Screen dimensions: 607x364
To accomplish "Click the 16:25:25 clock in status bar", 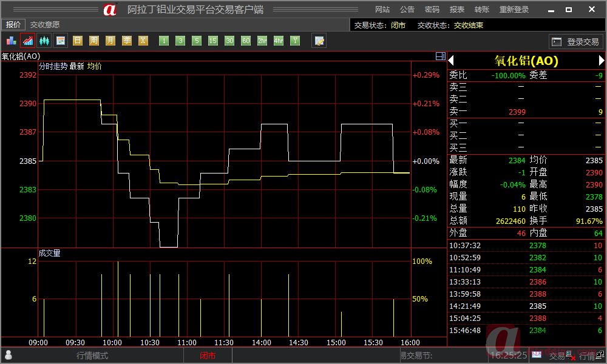I will coord(509,355).
